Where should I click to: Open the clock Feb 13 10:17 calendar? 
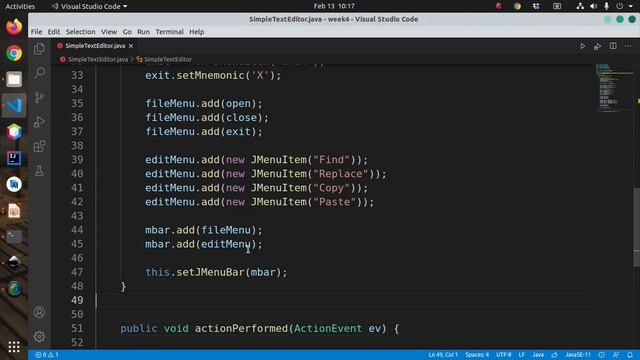(334, 6)
